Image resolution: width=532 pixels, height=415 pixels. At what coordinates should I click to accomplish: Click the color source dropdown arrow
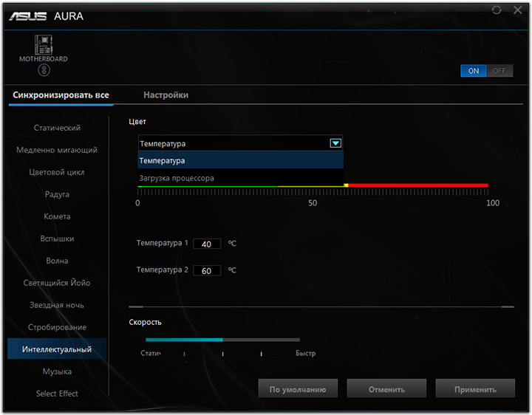pyautogui.click(x=335, y=143)
